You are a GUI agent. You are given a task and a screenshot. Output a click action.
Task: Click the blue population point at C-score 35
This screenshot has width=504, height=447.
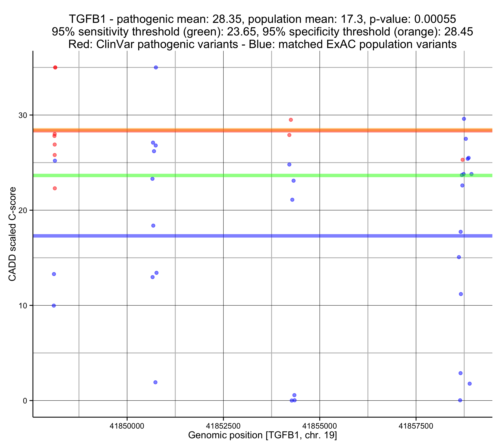(156, 68)
